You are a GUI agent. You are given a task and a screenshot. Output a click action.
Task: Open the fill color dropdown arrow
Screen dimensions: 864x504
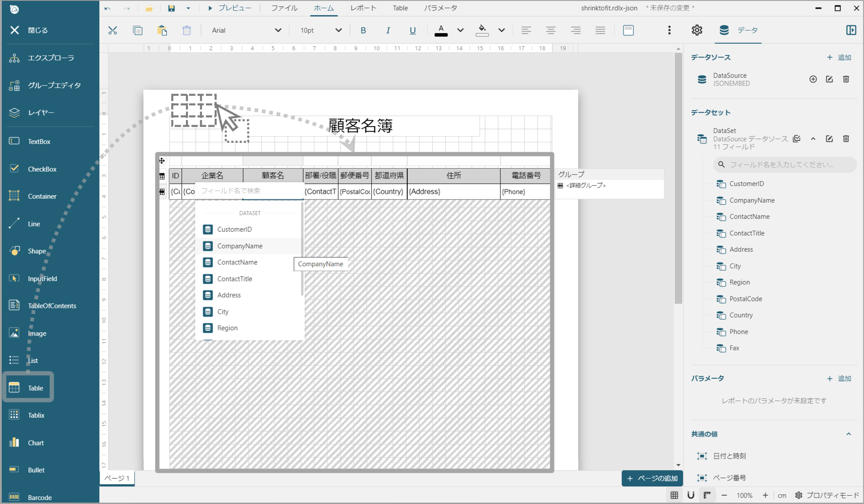tap(502, 30)
